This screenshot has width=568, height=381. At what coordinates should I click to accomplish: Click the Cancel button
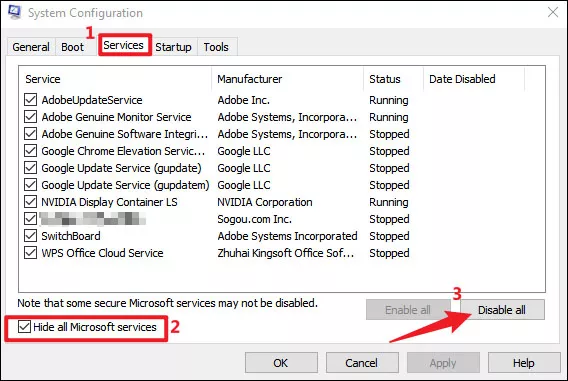pyautogui.click(x=362, y=363)
